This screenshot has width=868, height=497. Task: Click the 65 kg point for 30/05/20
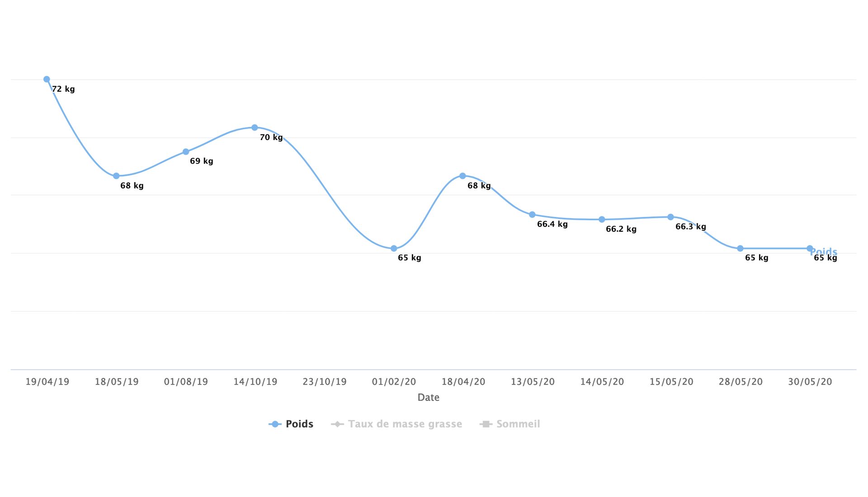(810, 248)
